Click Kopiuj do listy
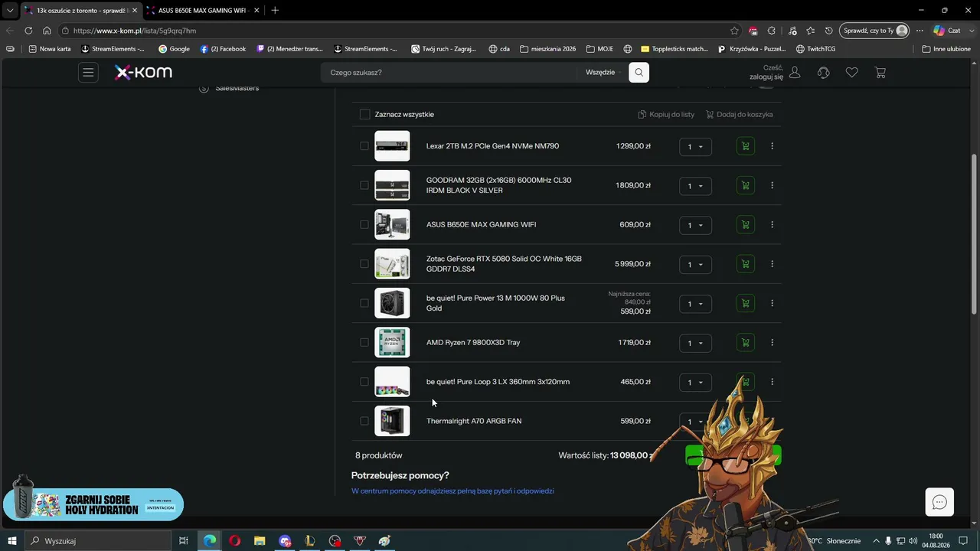 [666, 115]
